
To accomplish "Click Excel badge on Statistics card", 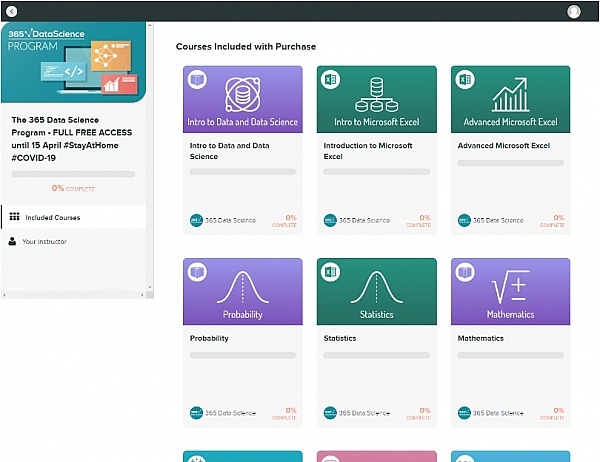I will pos(330,271).
